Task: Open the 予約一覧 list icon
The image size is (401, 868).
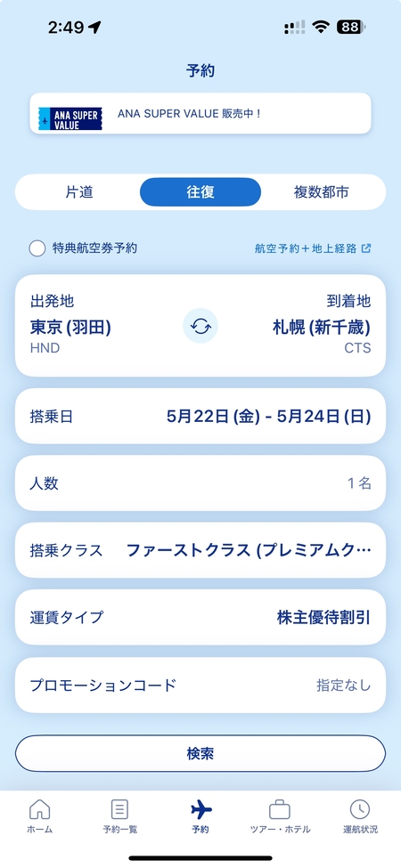Action: click(x=119, y=809)
